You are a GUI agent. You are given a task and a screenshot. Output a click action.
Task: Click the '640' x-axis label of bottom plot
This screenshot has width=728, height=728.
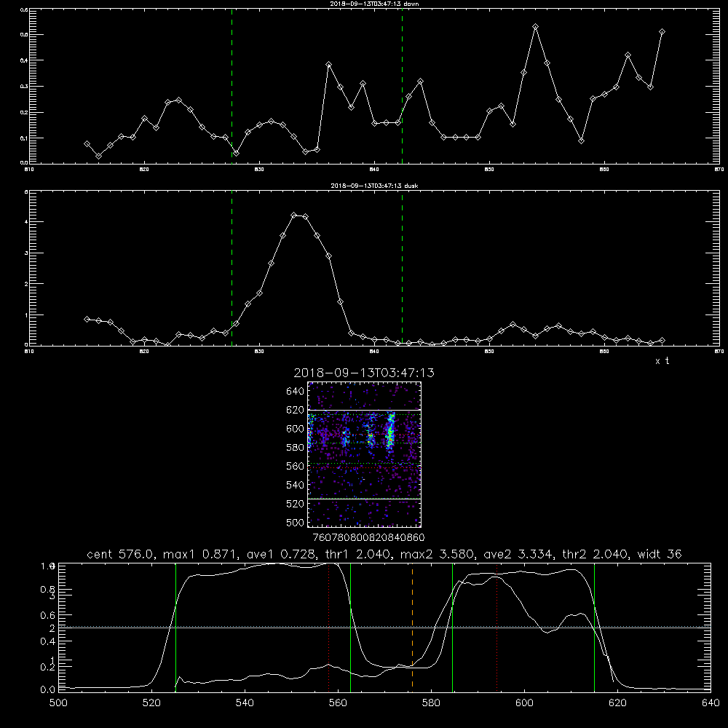711,703
